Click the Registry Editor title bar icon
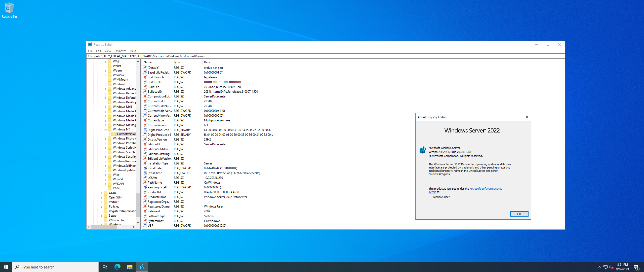This screenshot has width=644, height=272. (x=90, y=45)
